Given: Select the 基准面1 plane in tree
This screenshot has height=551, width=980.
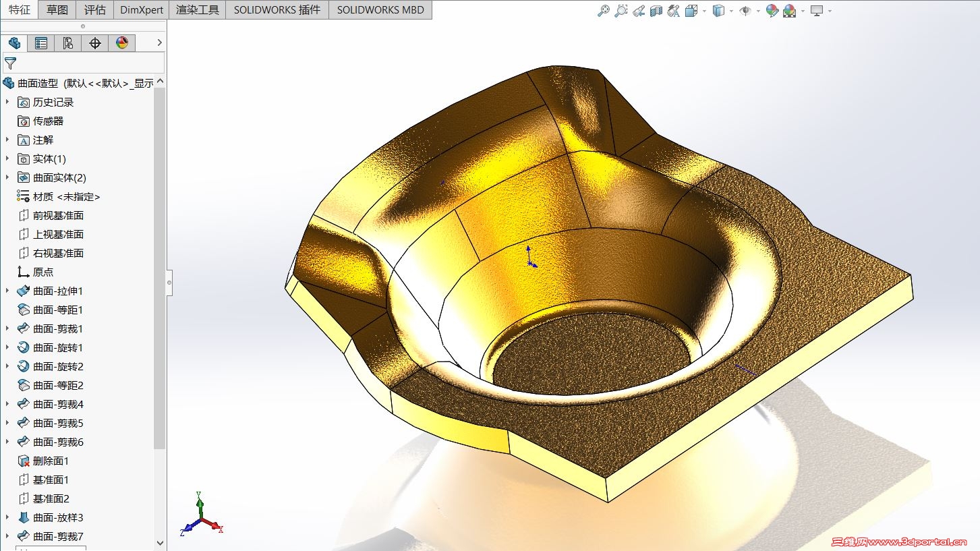Looking at the screenshot, I should click(44, 480).
